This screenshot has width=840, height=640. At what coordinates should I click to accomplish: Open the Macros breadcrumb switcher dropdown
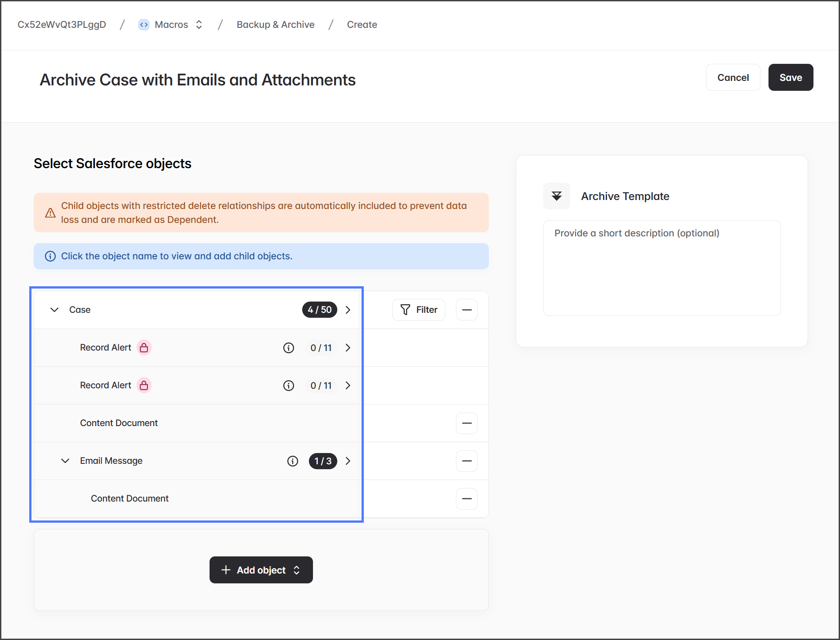[199, 25]
